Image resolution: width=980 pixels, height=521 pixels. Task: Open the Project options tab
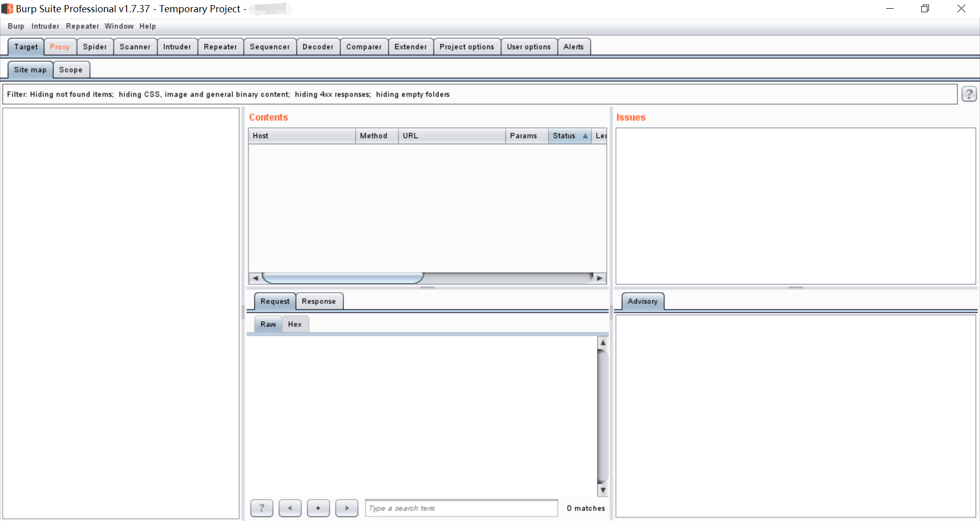point(467,47)
